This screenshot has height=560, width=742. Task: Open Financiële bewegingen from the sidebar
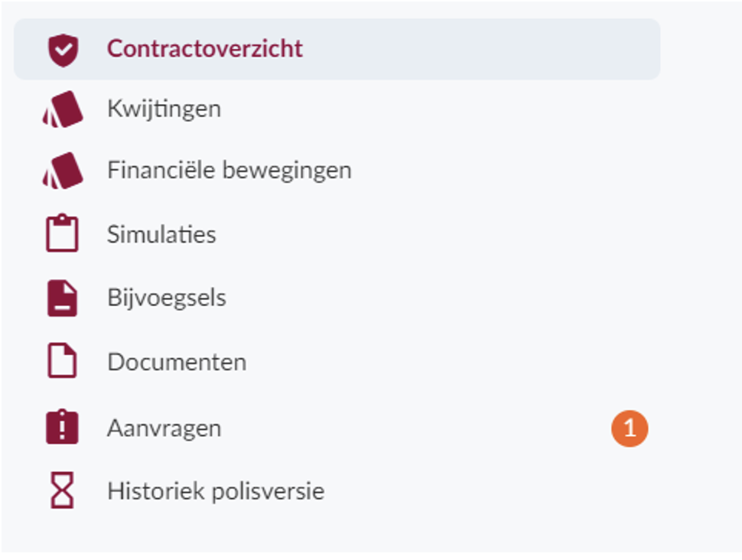[337, 171]
